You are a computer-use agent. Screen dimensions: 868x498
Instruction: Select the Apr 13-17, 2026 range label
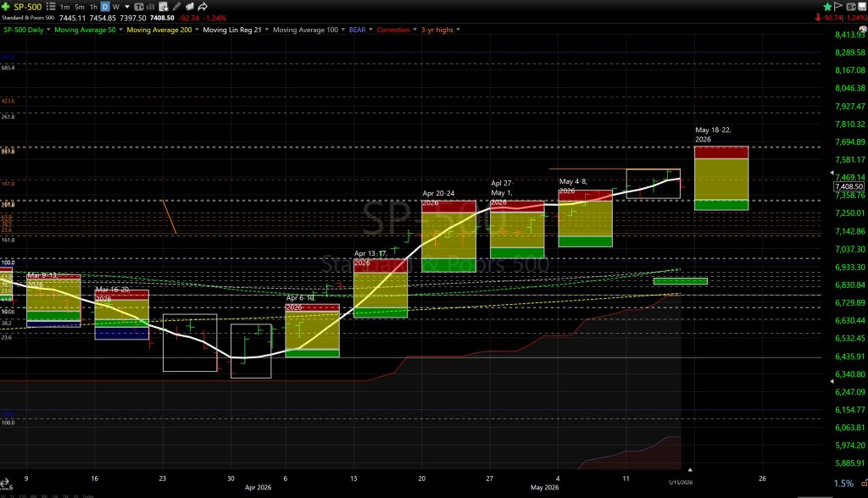[370, 257]
